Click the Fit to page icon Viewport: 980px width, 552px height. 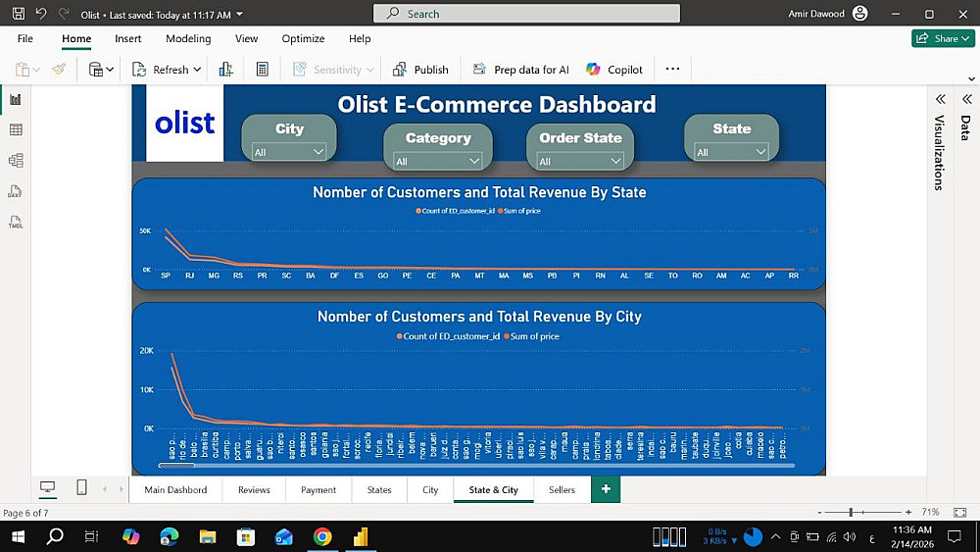coord(960,512)
